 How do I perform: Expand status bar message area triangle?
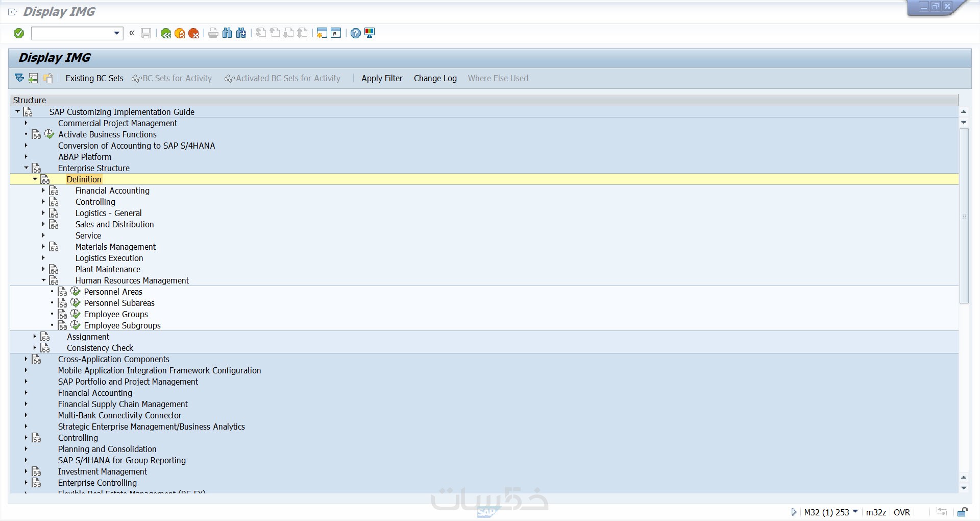(x=793, y=512)
